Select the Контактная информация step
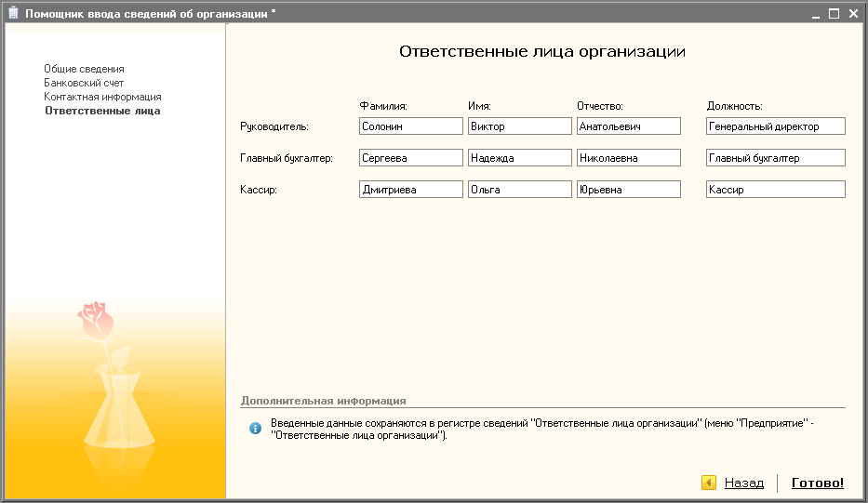Screen dimensions: 868x503 point(102,97)
